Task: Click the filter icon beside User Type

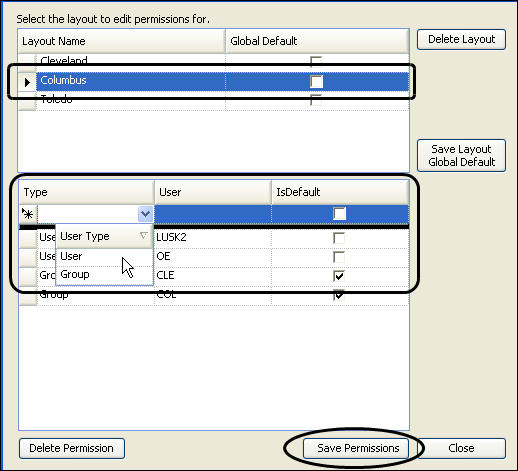Action: click(144, 236)
